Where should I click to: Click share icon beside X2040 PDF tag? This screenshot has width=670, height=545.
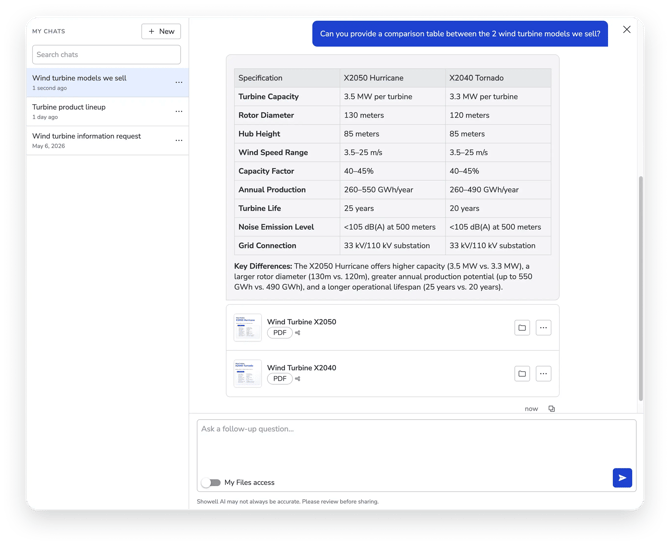click(297, 379)
